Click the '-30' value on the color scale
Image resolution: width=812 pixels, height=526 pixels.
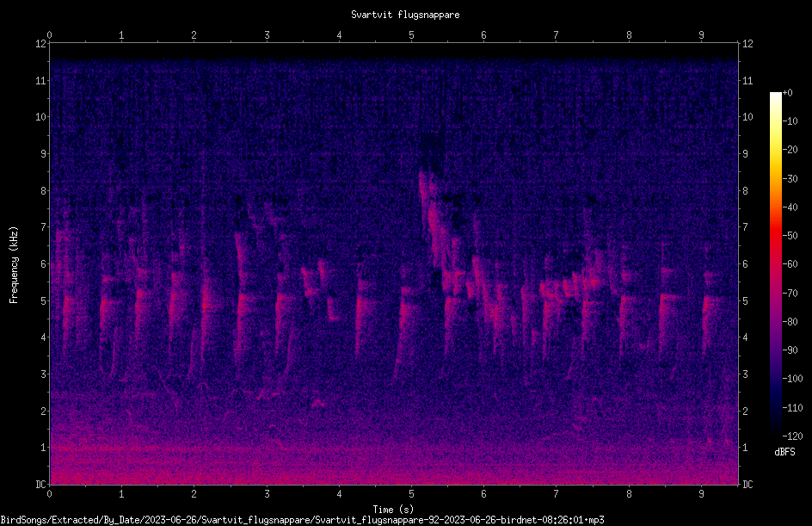tap(790, 179)
